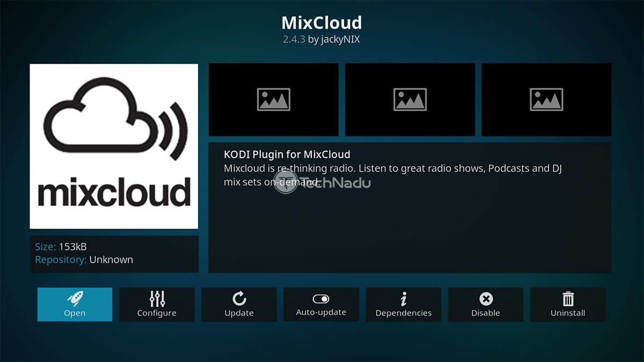644x362 pixels.
Task: Click the "Size: 153kB" info line
Action: tap(61, 247)
